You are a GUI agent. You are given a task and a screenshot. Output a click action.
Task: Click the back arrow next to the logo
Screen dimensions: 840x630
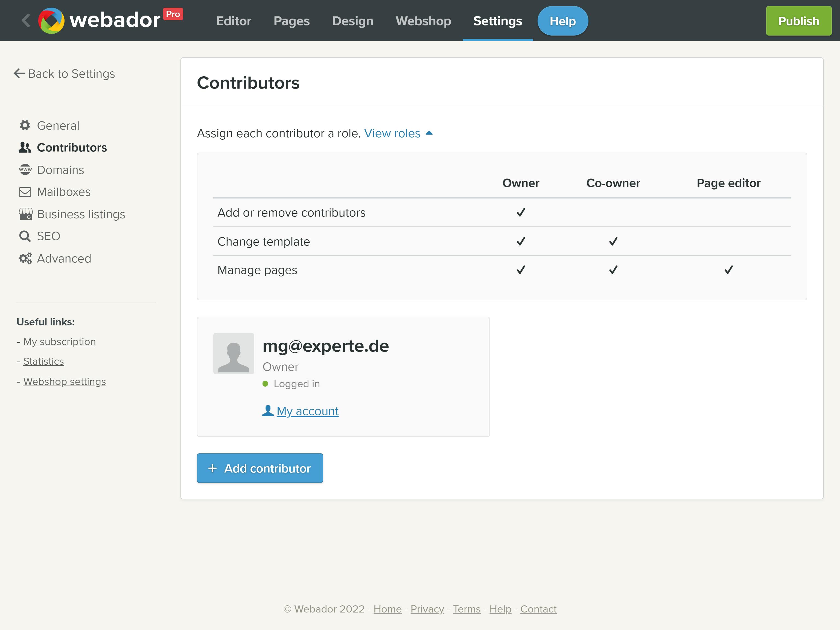[x=26, y=21]
